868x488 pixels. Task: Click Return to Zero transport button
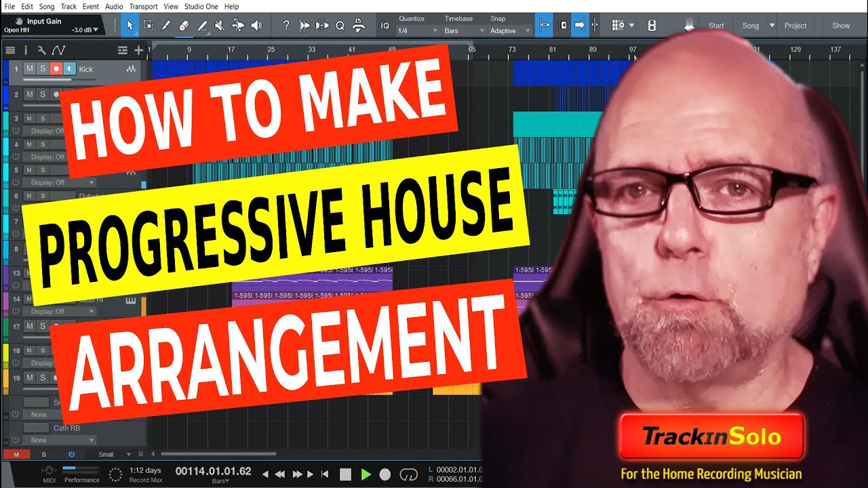[325, 474]
